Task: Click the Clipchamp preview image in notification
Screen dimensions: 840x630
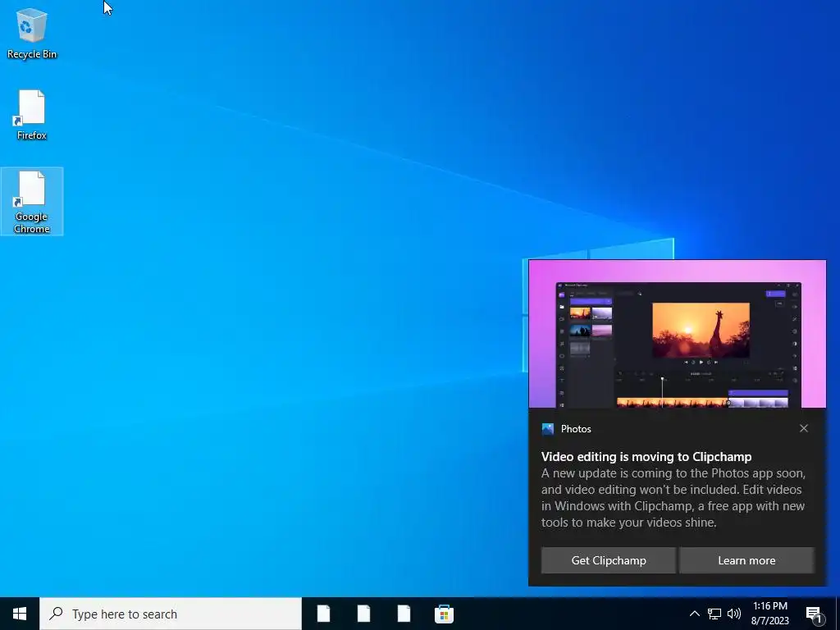Action: pyautogui.click(x=677, y=335)
